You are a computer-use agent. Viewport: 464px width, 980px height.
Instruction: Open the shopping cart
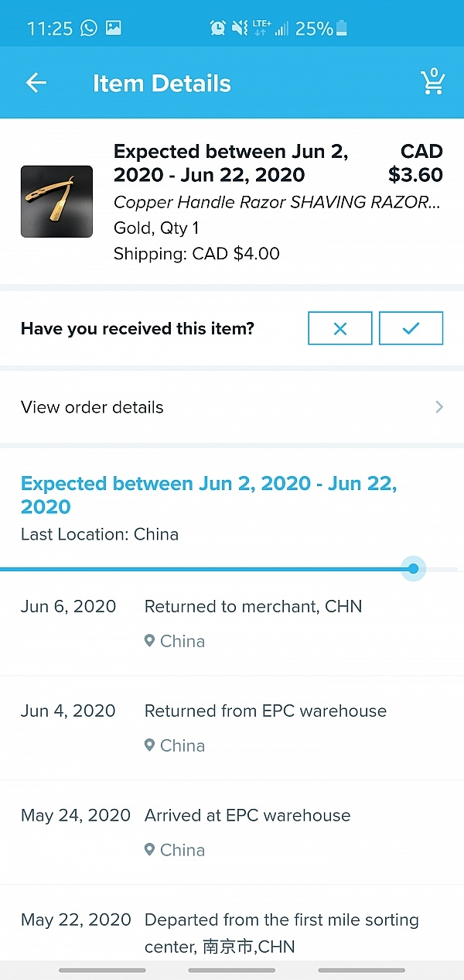tap(432, 82)
